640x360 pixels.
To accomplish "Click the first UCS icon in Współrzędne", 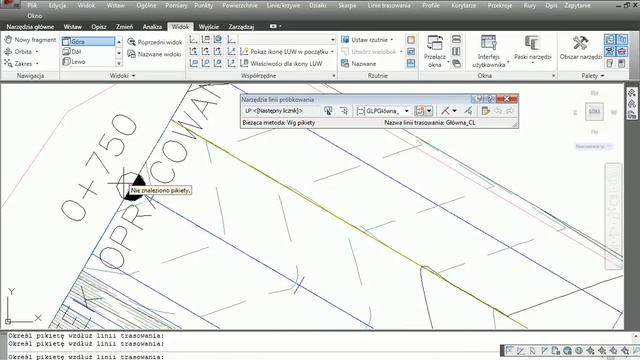I will click(x=193, y=39).
